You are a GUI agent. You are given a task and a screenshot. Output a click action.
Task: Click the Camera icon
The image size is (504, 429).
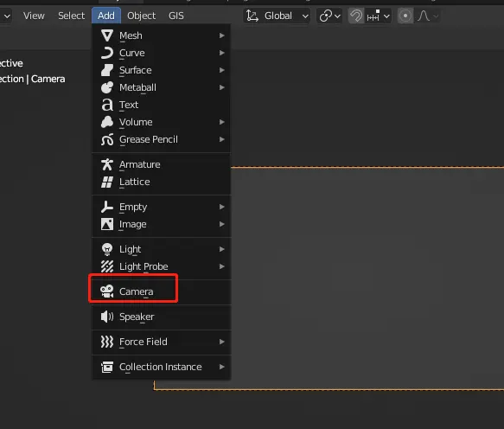tap(107, 291)
